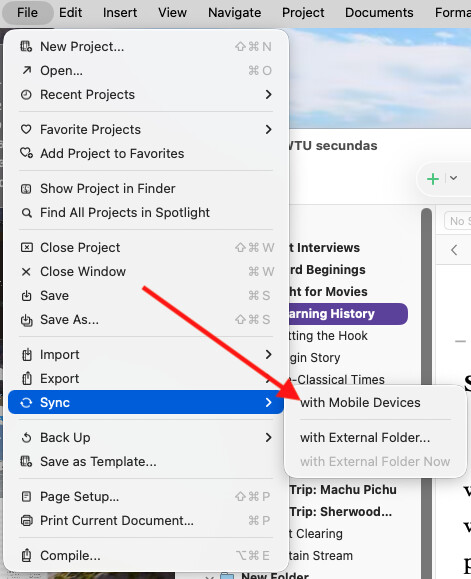
Task: Click the Find All Projects magnifier icon
Action: click(x=26, y=213)
